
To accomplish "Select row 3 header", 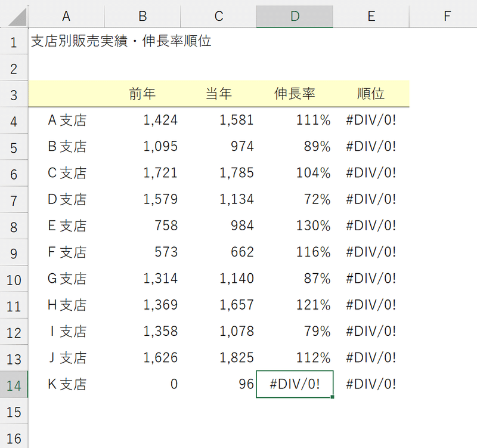I will point(14,95).
